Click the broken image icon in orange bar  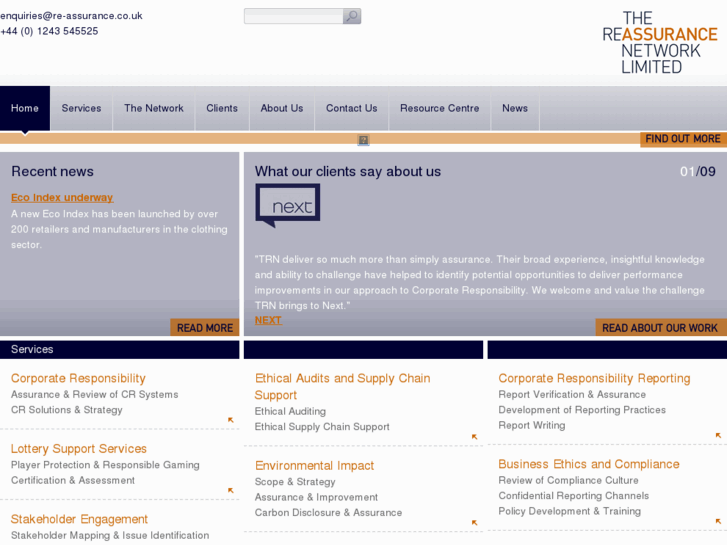(364, 140)
